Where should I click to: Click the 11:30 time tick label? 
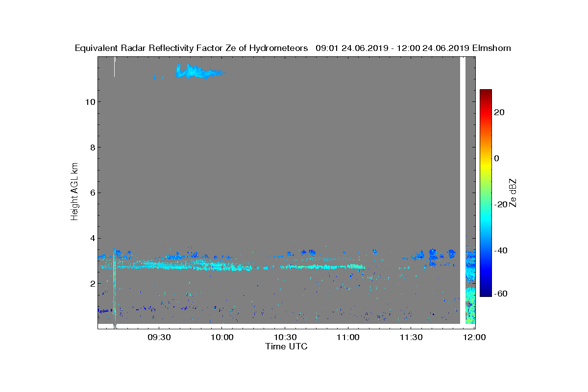(x=412, y=337)
